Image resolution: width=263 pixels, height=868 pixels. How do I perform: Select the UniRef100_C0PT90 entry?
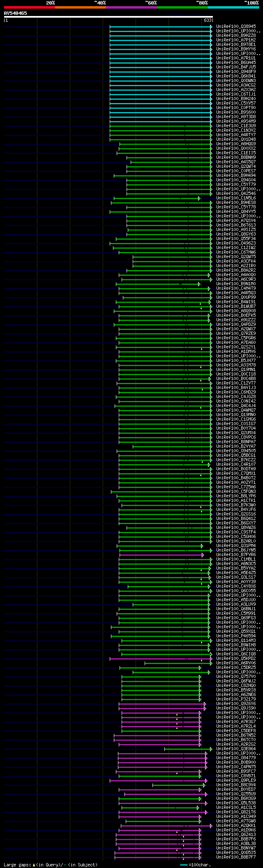tap(236, 108)
